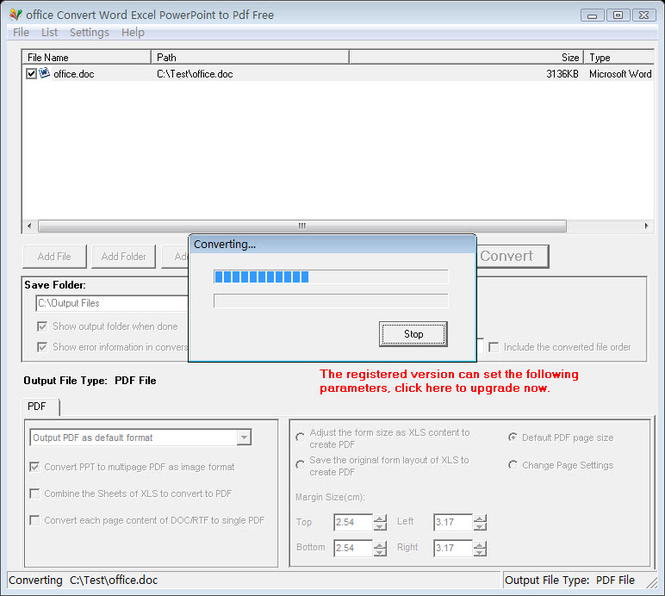Click the upper conversion progress bar
This screenshot has width=665, height=596.
pos(331,277)
